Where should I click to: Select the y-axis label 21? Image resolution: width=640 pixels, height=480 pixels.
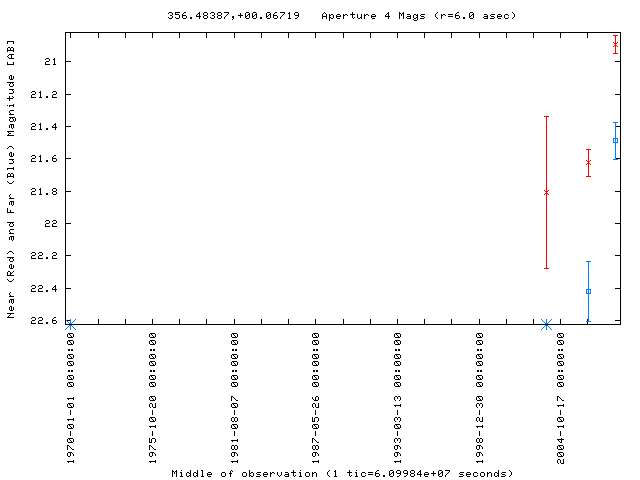pos(51,62)
